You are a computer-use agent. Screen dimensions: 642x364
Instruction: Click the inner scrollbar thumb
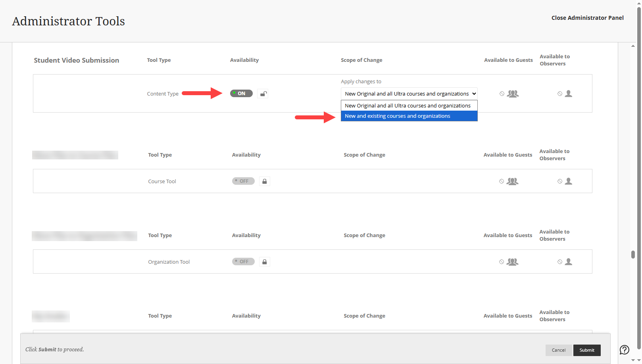coord(633,254)
